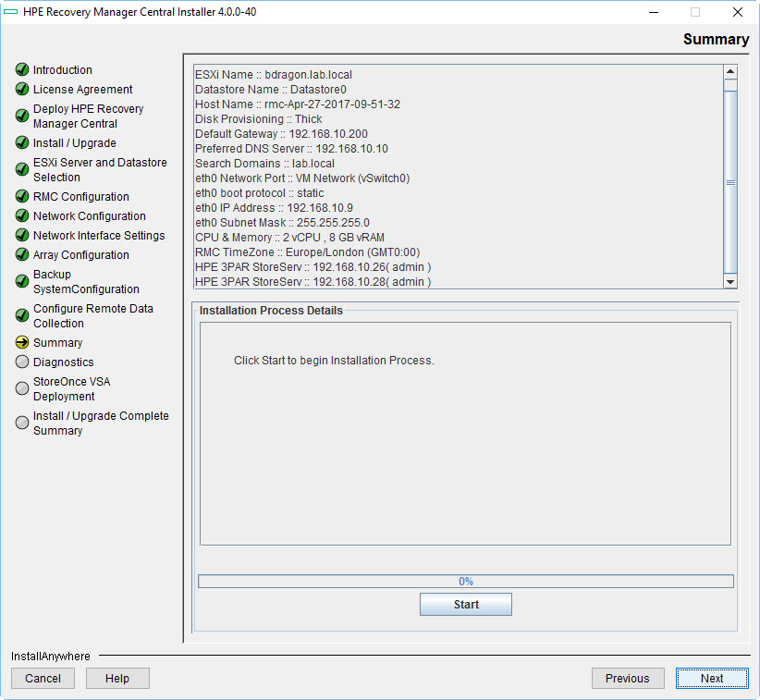Click the Install / Upgrade Complete Summary circle
The image size is (760, 700).
21,422
